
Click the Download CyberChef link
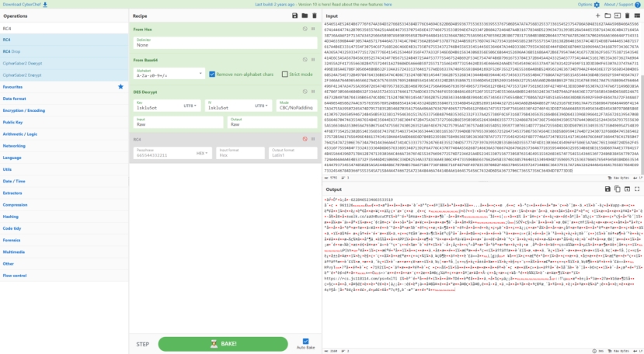tap(23, 4)
